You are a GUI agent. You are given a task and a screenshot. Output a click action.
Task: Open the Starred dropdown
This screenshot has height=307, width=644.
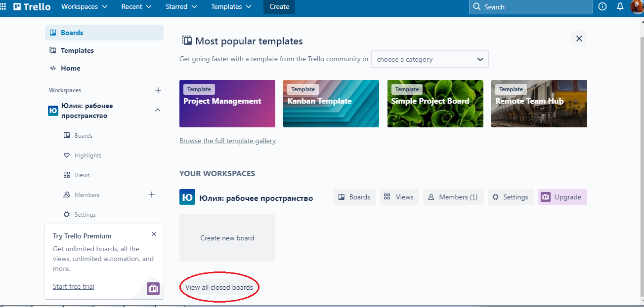point(181,7)
